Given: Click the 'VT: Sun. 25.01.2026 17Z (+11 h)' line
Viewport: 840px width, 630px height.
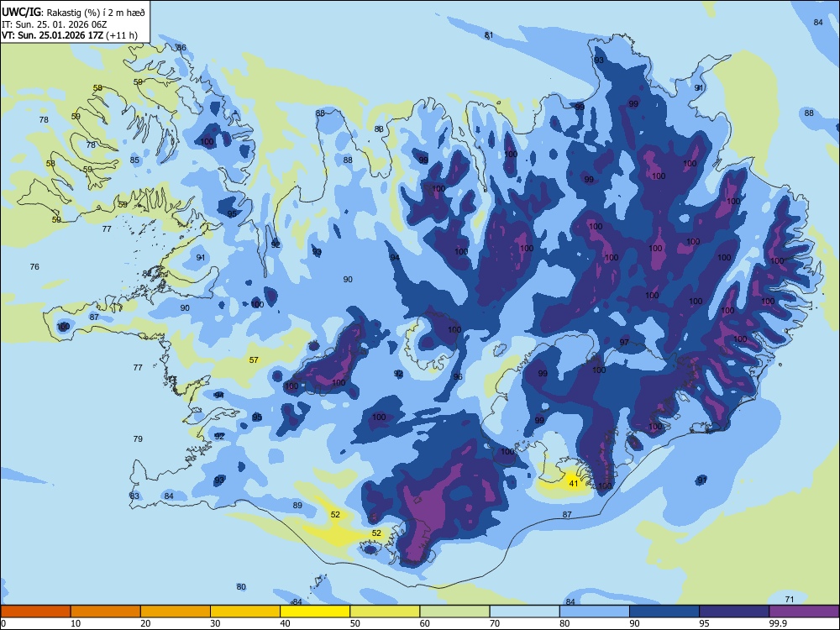Looking at the screenshot, I should (70, 35).
